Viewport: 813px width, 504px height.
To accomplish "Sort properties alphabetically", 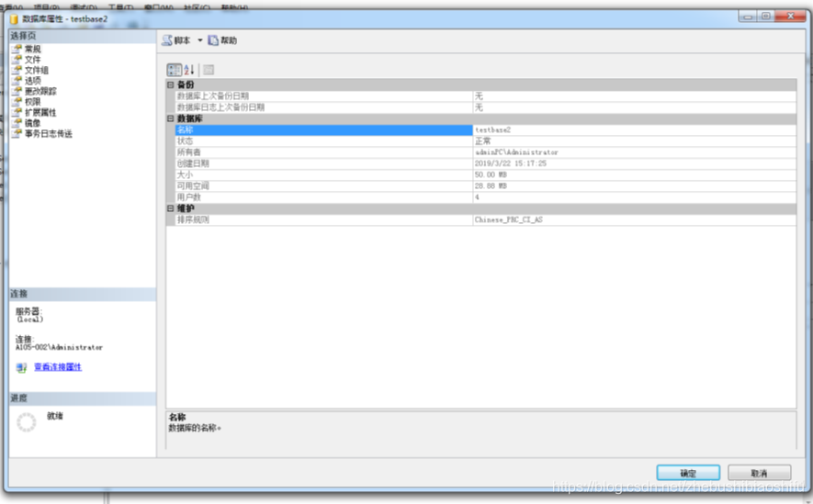I will pos(189,70).
